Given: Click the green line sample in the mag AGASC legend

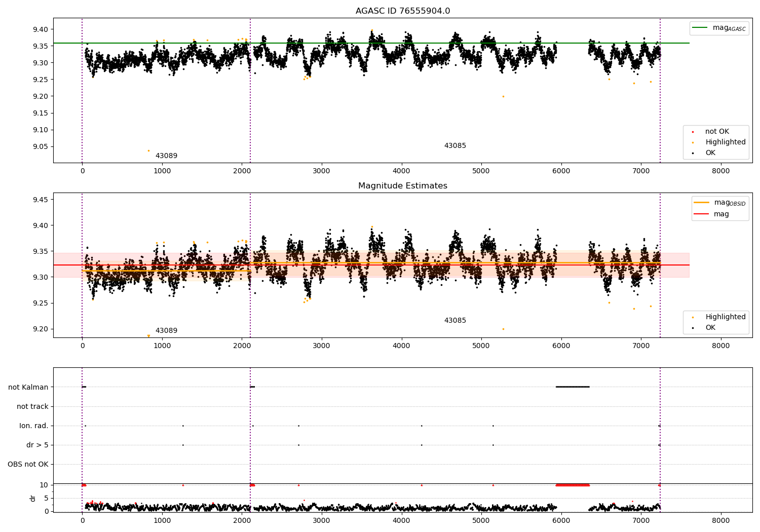Looking at the screenshot, I should click(700, 28).
